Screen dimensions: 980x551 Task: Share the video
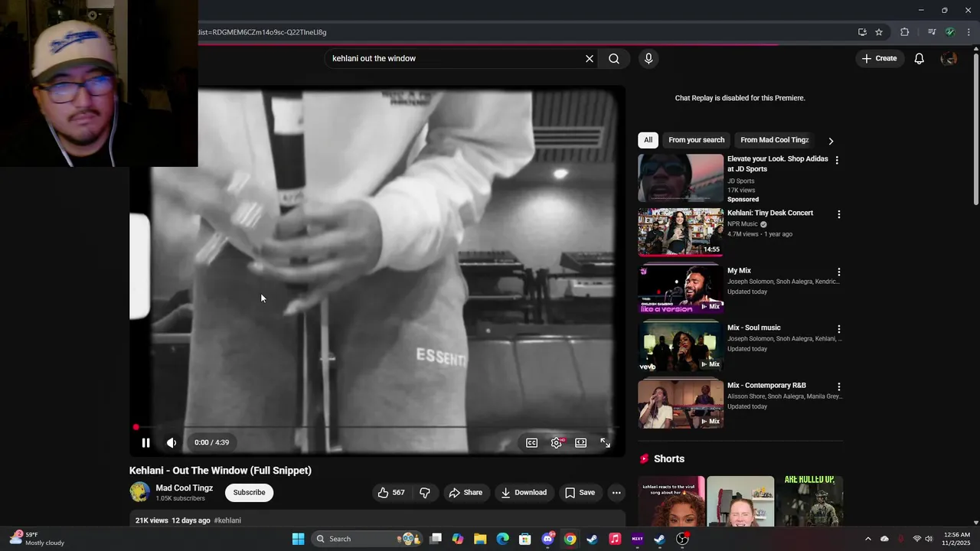(x=465, y=492)
